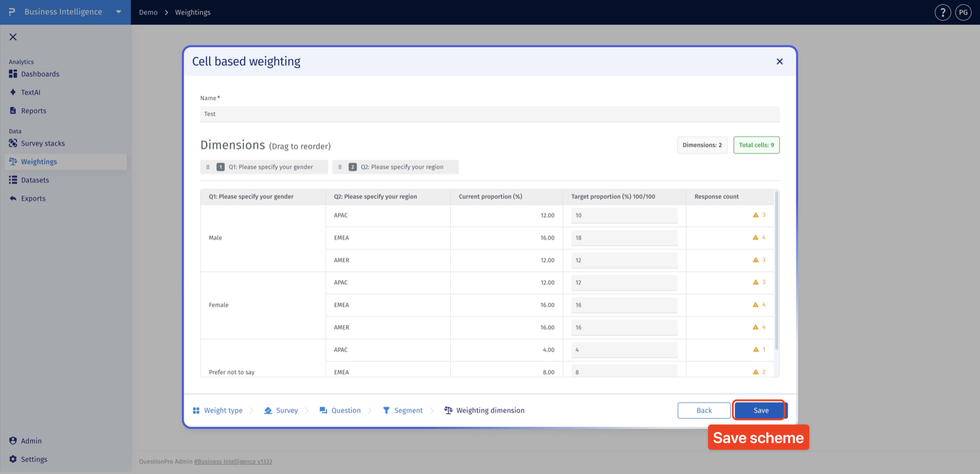
Task: Open Exports in the sidebar
Action: [x=33, y=198]
